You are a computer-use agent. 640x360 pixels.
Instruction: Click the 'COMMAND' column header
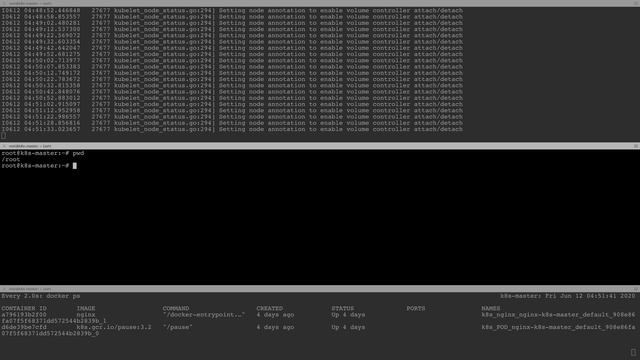[x=176, y=309]
